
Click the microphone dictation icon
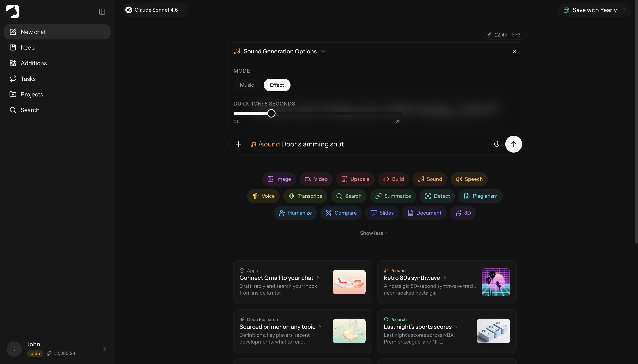click(x=497, y=144)
